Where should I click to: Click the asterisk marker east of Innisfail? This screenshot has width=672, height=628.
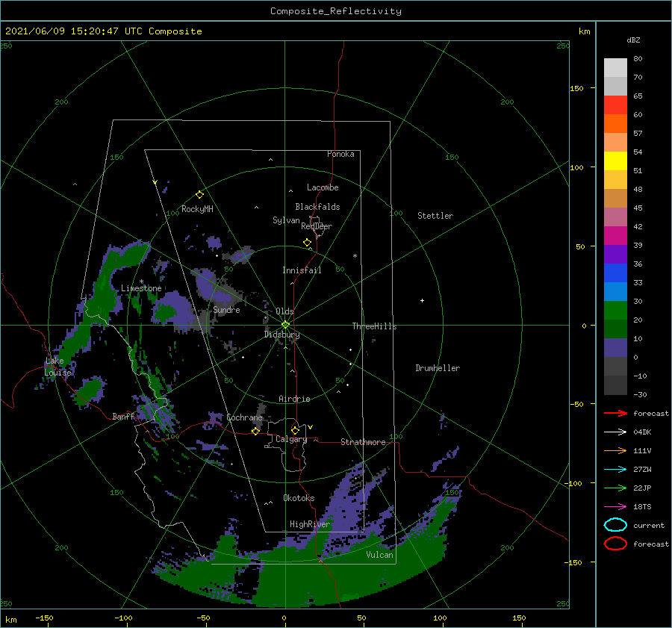tap(355, 256)
